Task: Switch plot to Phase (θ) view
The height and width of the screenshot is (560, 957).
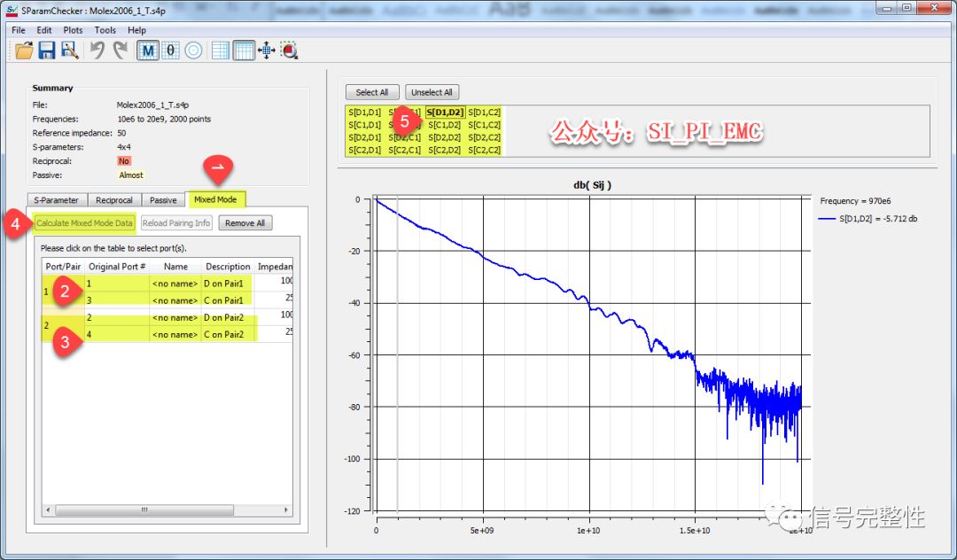Action: point(171,51)
